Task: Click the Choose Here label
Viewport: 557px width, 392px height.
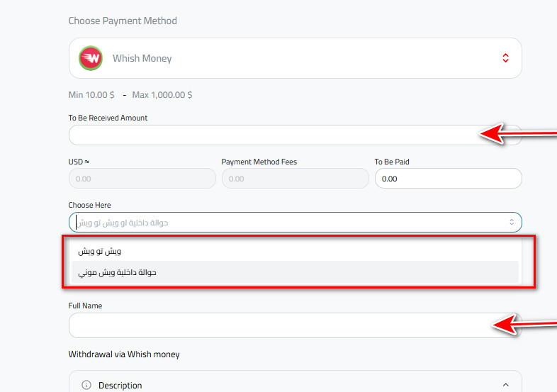Action: pos(89,205)
